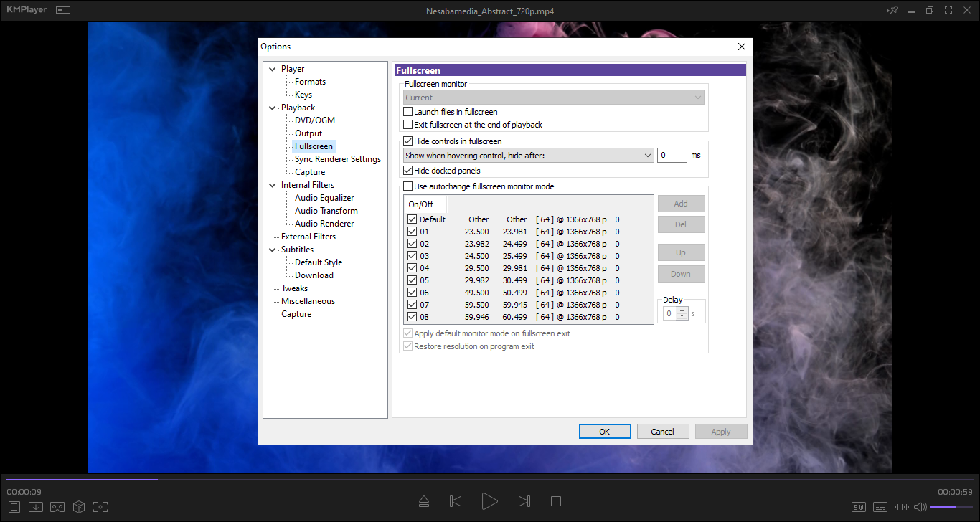
Task: Open the Tweaks options page
Action: click(x=294, y=288)
